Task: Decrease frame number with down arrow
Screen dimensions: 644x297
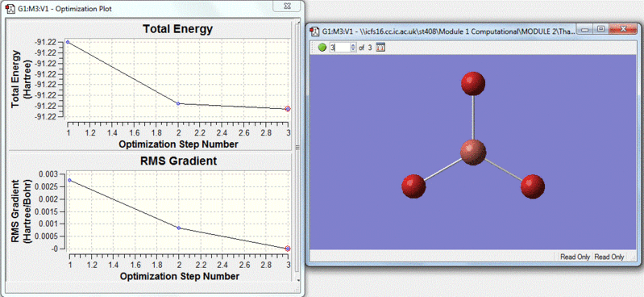Action: [353, 50]
